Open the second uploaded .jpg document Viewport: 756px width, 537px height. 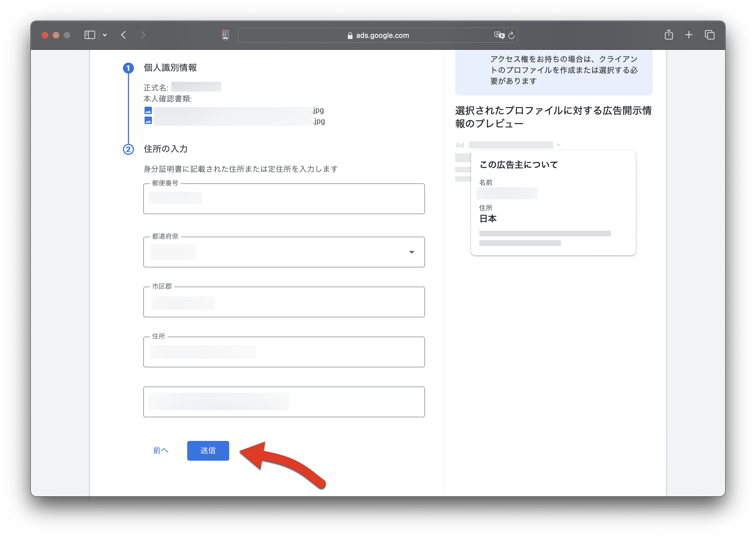pos(234,121)
